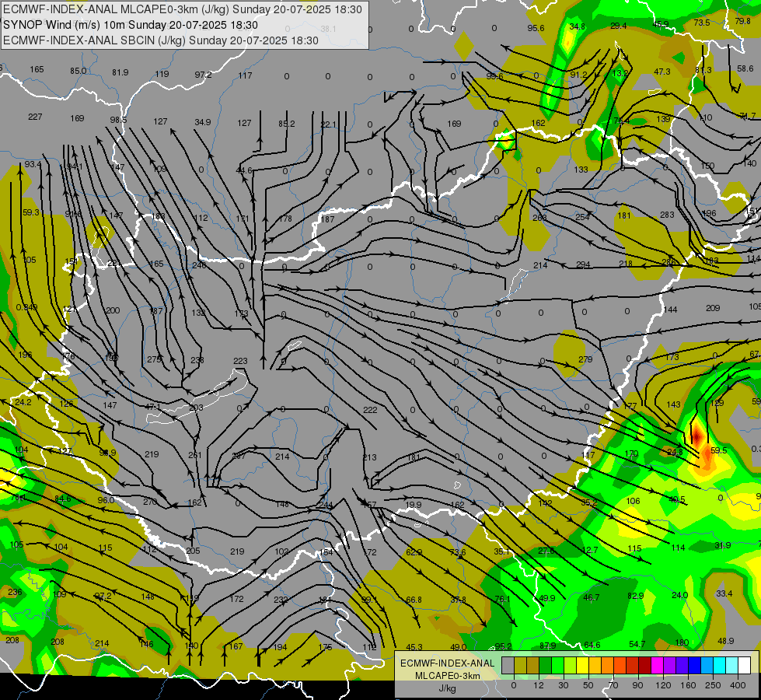Click the map value 236
Screen dimensions: 761x700
coord(15,592)
